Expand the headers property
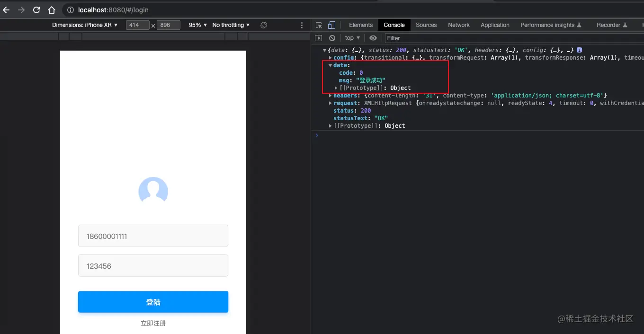The height and width of the screenshot is (334, 644). point(331,96)
